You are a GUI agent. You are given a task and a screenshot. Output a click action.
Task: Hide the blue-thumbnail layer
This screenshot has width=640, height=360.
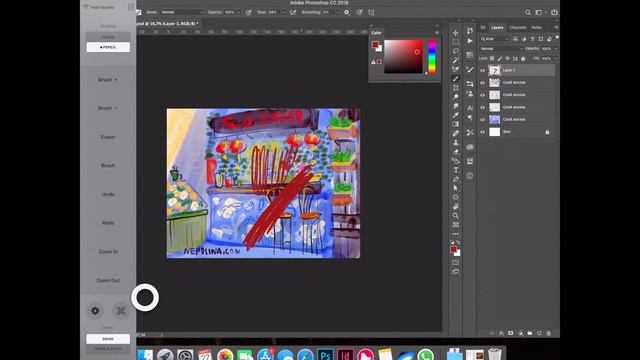[482, 119]
